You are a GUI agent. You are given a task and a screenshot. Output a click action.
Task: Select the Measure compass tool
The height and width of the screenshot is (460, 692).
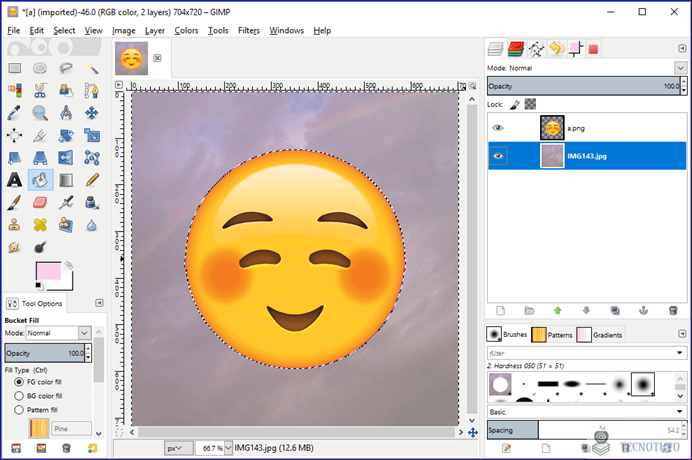point(66,113)
